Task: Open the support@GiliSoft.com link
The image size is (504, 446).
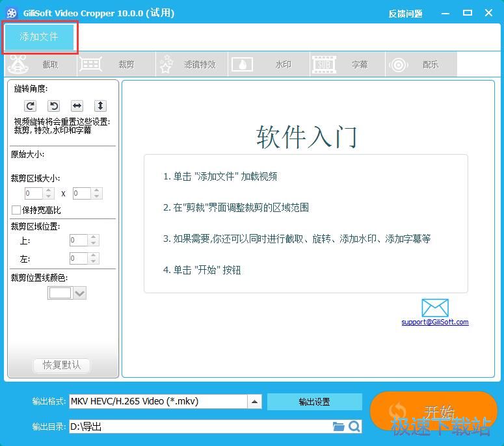Action: tap(435, 322)
